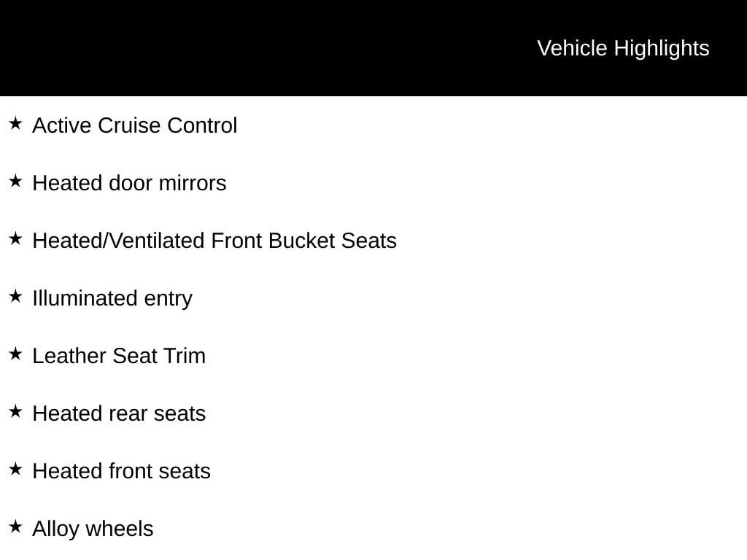Click the star beside Illuminated entry
Viewport: 747px width, 560px height.
(x=15, y=296)
